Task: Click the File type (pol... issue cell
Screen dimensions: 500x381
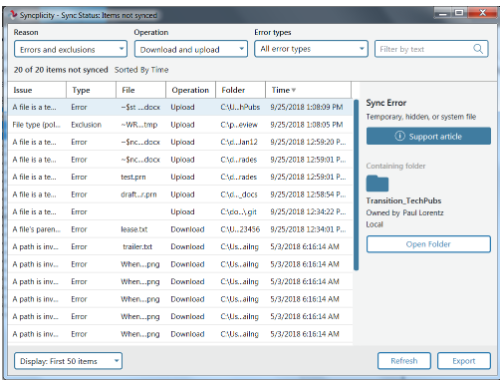Action: click(37, 125)
